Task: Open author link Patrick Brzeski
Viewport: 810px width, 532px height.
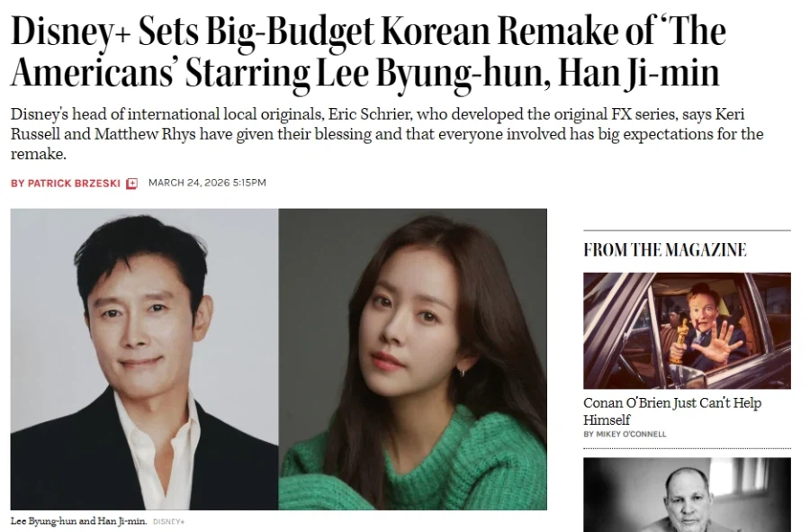Action: 74,184
